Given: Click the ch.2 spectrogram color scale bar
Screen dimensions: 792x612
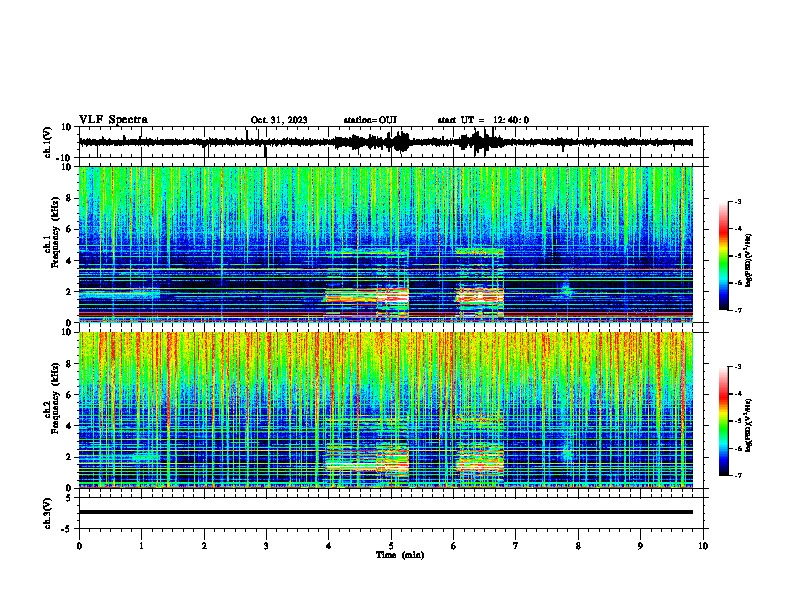Looking at the screenshot, I should (723, 421).
